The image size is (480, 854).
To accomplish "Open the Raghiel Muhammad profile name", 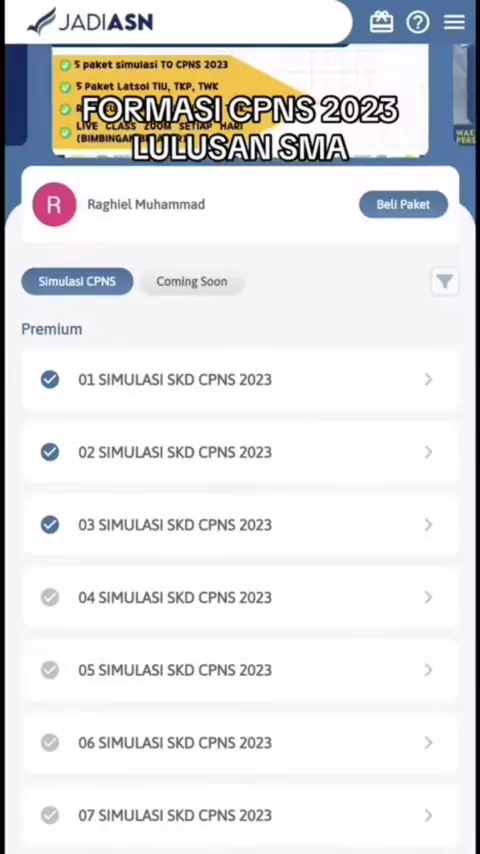I will 146,205.
